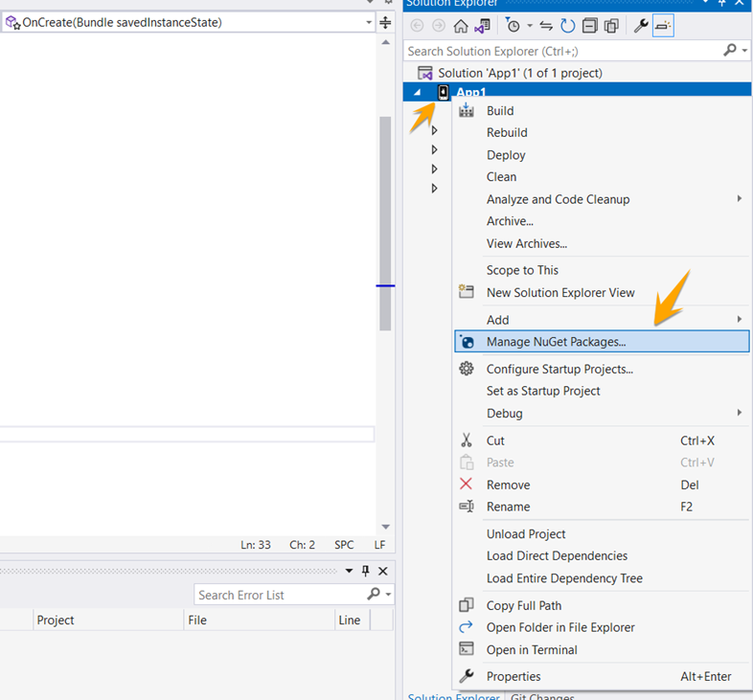Open Properties from the context menu
Screen dimensions: 753x700
tap(602, 676)
